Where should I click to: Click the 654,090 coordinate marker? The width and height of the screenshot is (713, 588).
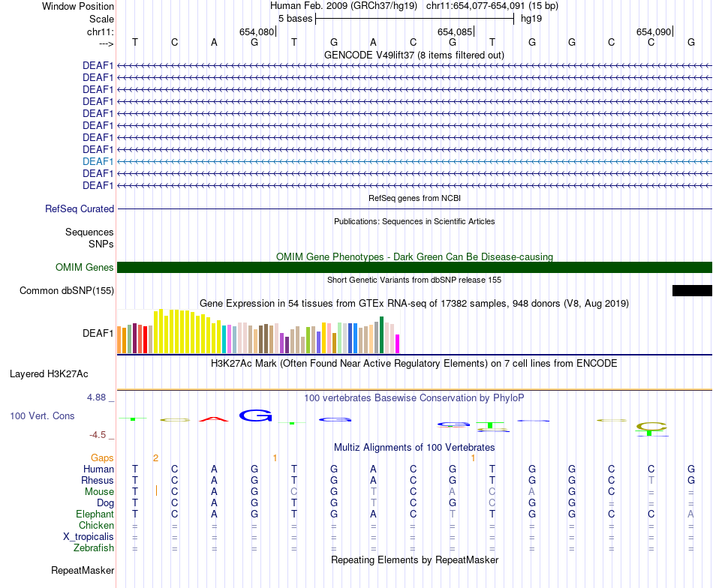pos(654,31)
